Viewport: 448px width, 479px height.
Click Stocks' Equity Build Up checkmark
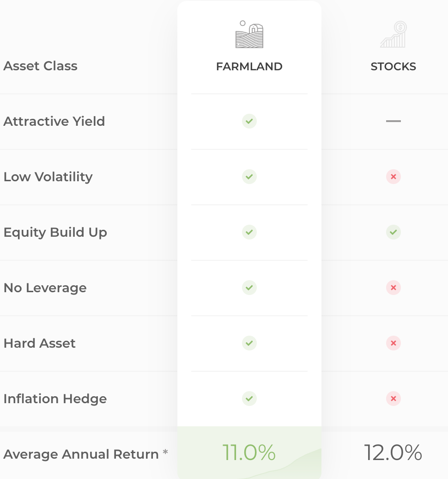pos(394,232)
